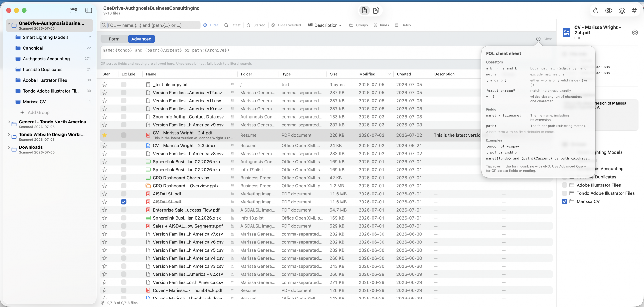This screenshot has width=644, height=307.
Task: Click Clear in the query panel
Action: (x=547, y=39)
